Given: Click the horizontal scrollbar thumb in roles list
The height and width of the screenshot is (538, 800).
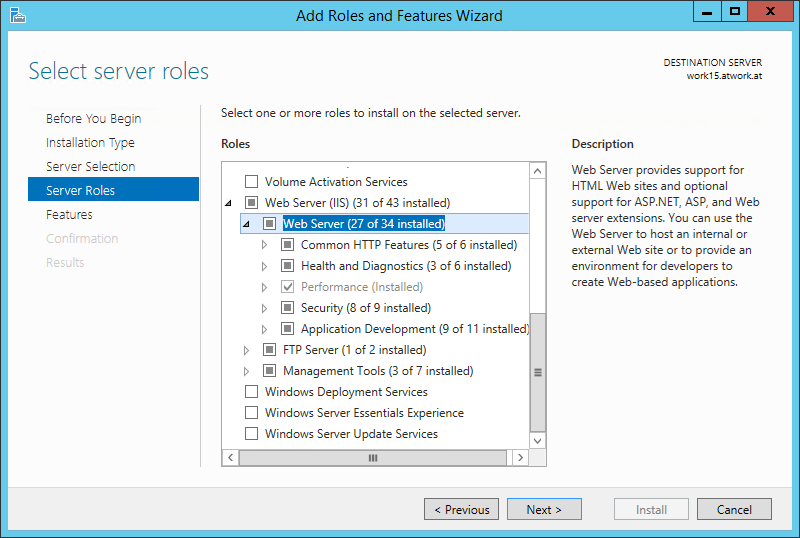Looking at the screenshot, I should click(373, 458).
